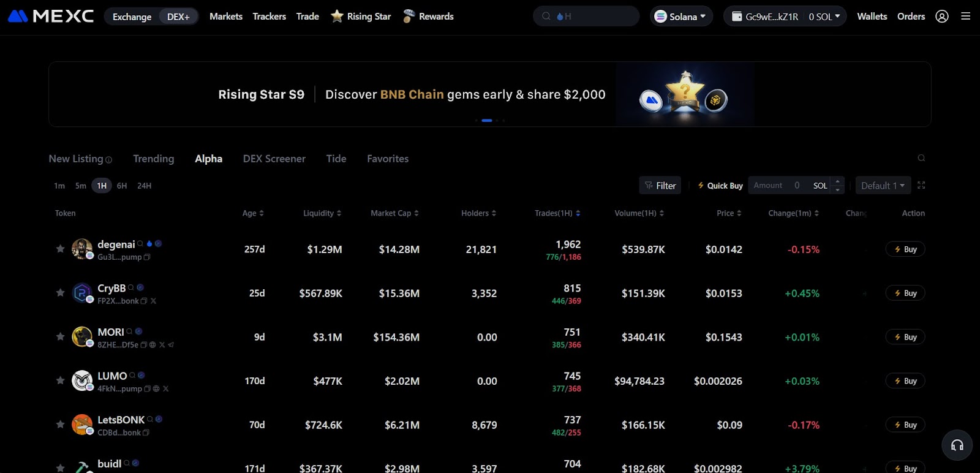The image size is (980, 473).
Task: Decrease Quick Buy amount stepper down
Action: pyautogui.click(x=837, y=190)
